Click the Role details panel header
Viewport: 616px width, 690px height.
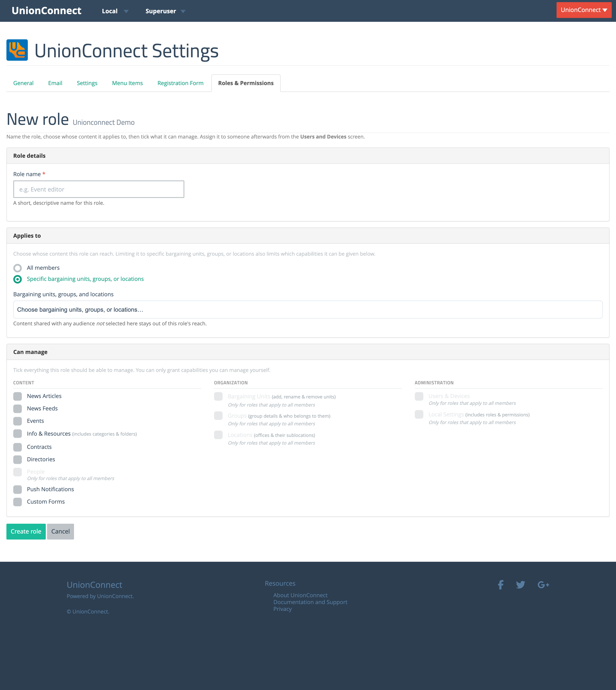(x=308, y=156)
